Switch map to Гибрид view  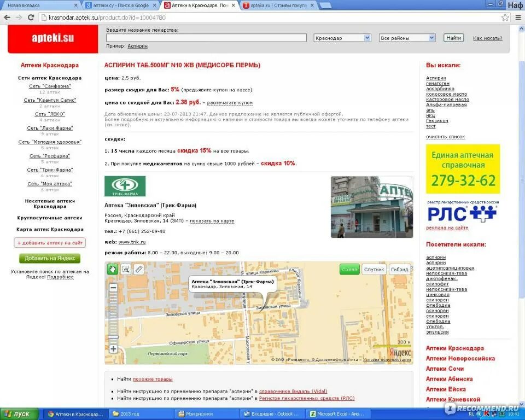399,269
